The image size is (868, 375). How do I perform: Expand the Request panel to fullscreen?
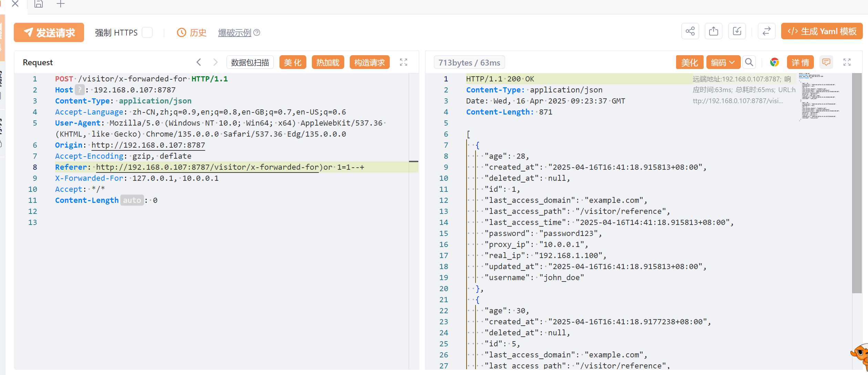click(x=403, y=62)
